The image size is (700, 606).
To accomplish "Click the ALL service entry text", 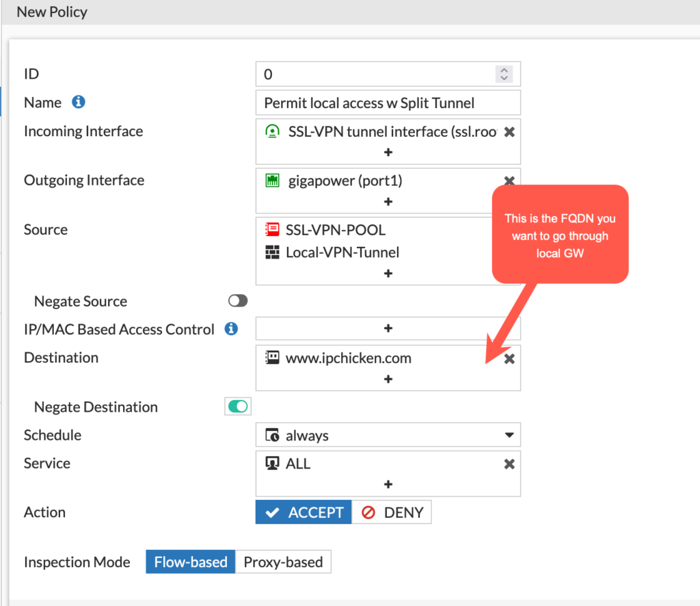I will (x=298, y=464).
